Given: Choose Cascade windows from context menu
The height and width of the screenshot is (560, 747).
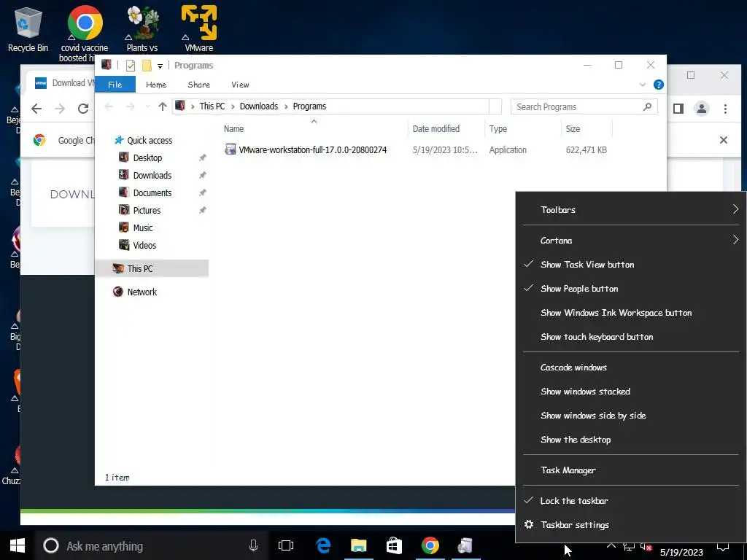Looking at the screenshot, I should click(631, 367).
